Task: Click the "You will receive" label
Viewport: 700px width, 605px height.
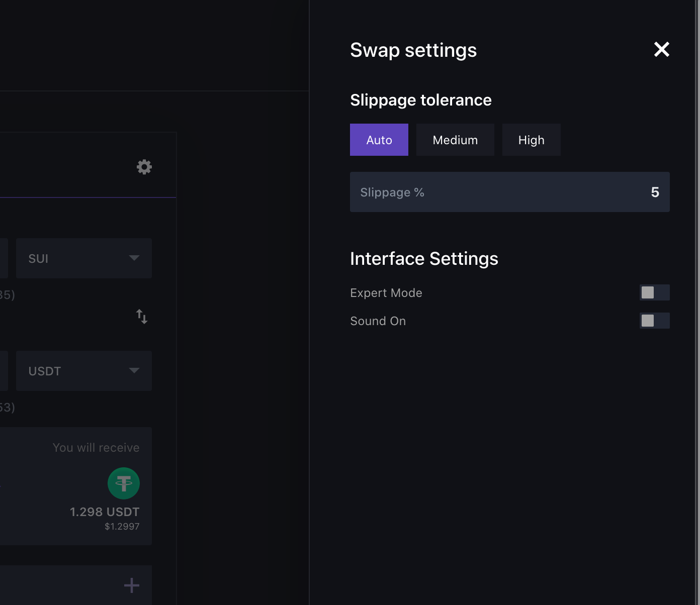Action: point(96,448)
